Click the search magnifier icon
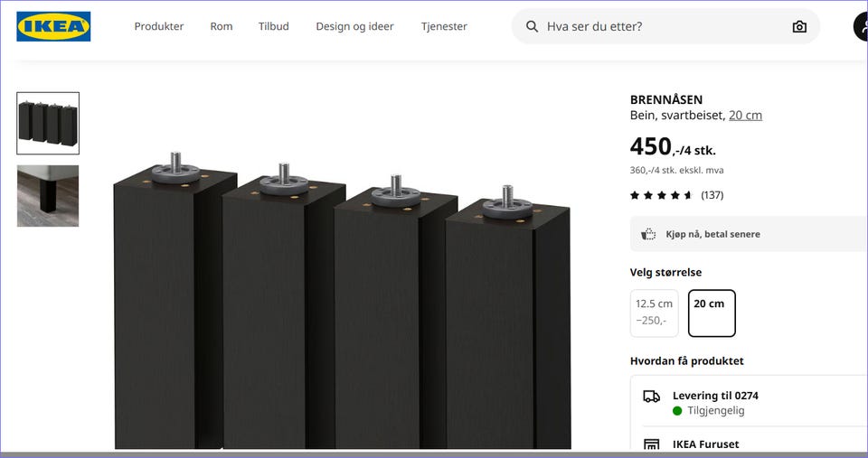The width and height of the screenshot is (868, 458). point(532,26)
